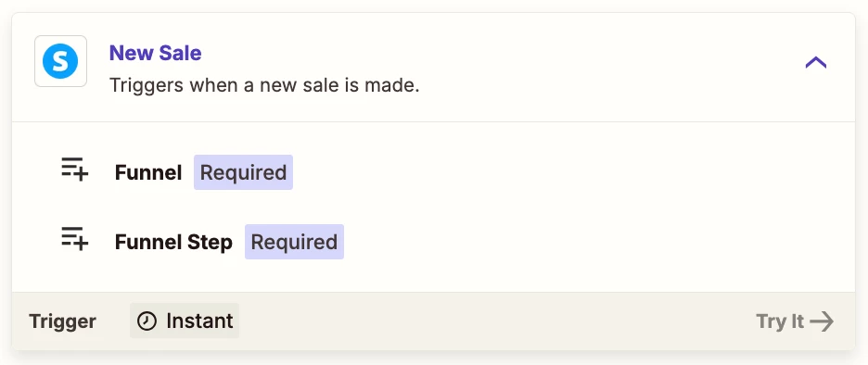This screenshot has height=365, width=868.
Task: Click the rounded square frame around S logo
Action: click(x=61, y=61)
